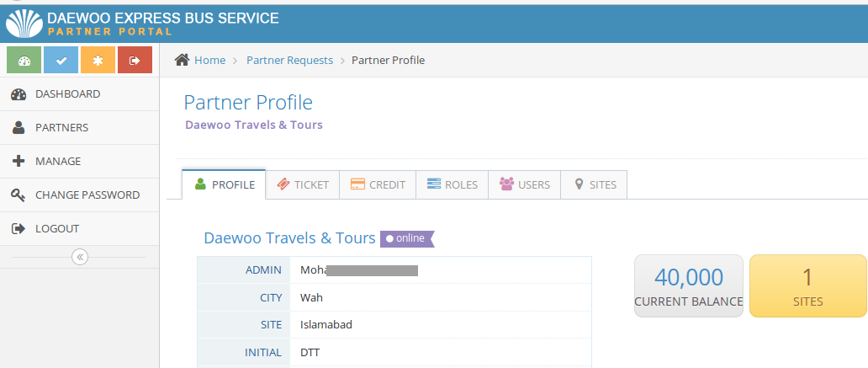This screenshot has width=868, height=368.
Task: Expand the Partners sidebar menu
Action: pos(61,128)
